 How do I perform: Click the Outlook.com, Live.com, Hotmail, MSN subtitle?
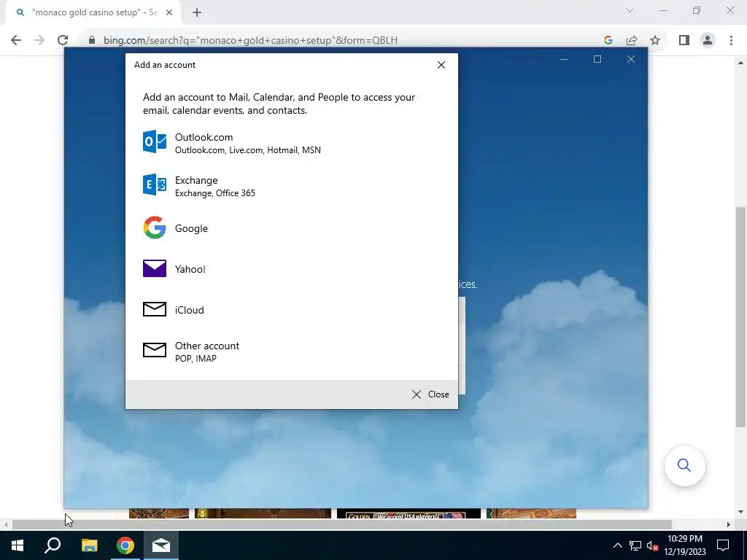click(248, 150)
